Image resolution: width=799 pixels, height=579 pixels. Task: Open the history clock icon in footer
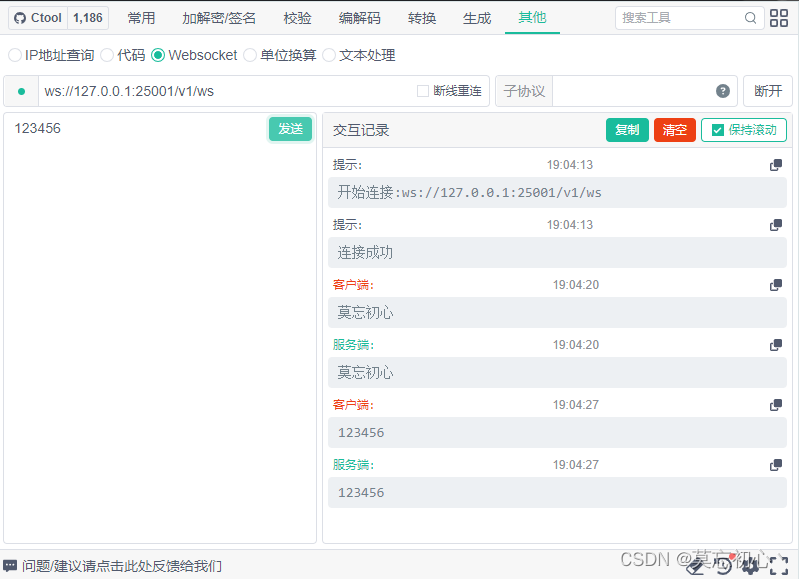pos(724,565)
